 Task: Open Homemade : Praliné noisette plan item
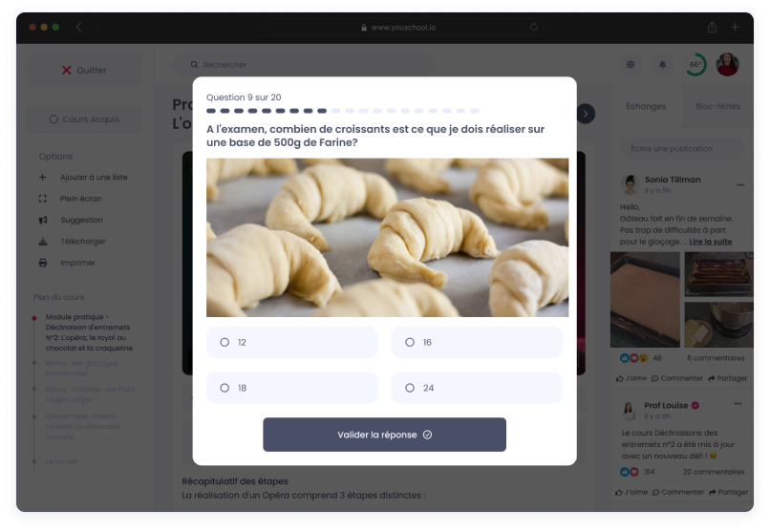(82, 427)
